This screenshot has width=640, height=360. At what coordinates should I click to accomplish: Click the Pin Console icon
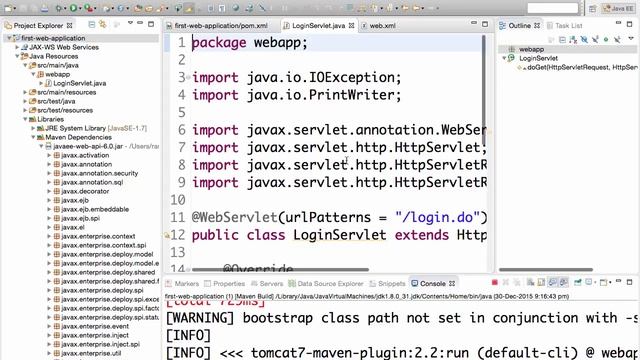(x=578, y=282)
